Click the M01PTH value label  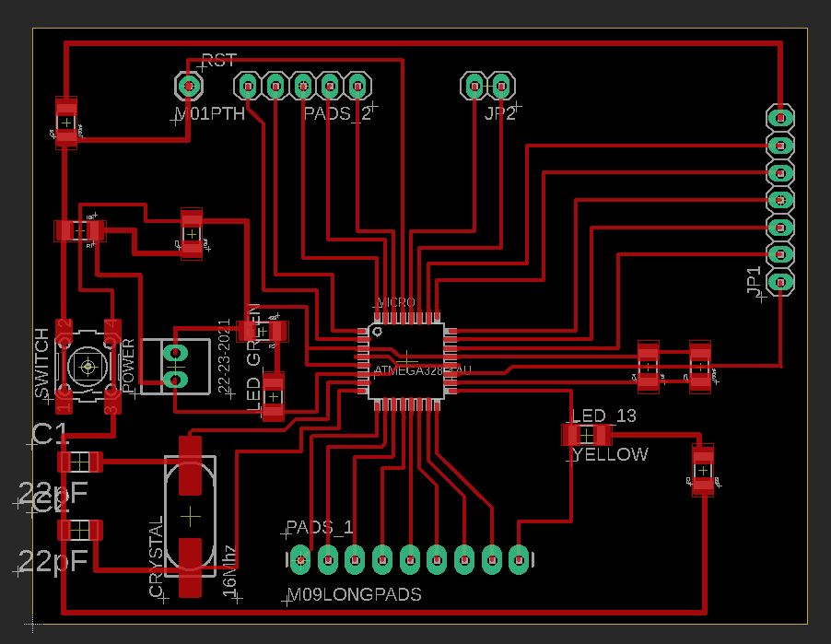coord(210,113)
